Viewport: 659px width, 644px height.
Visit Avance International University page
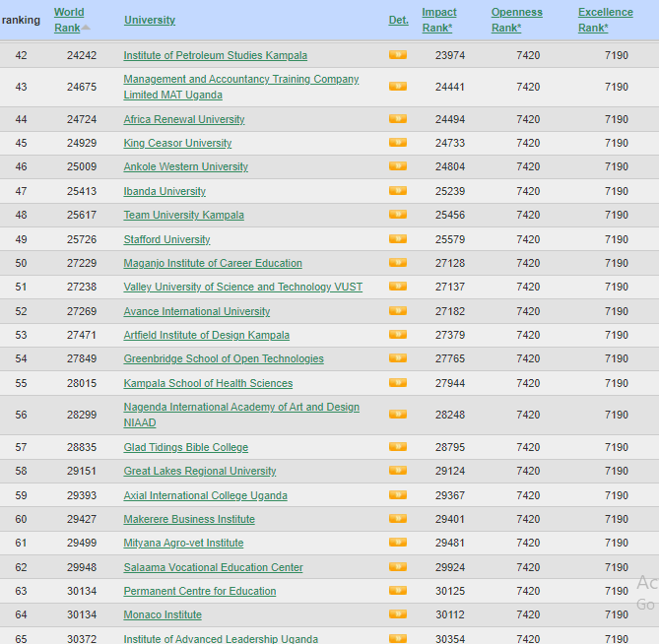[x=197, y=311]
